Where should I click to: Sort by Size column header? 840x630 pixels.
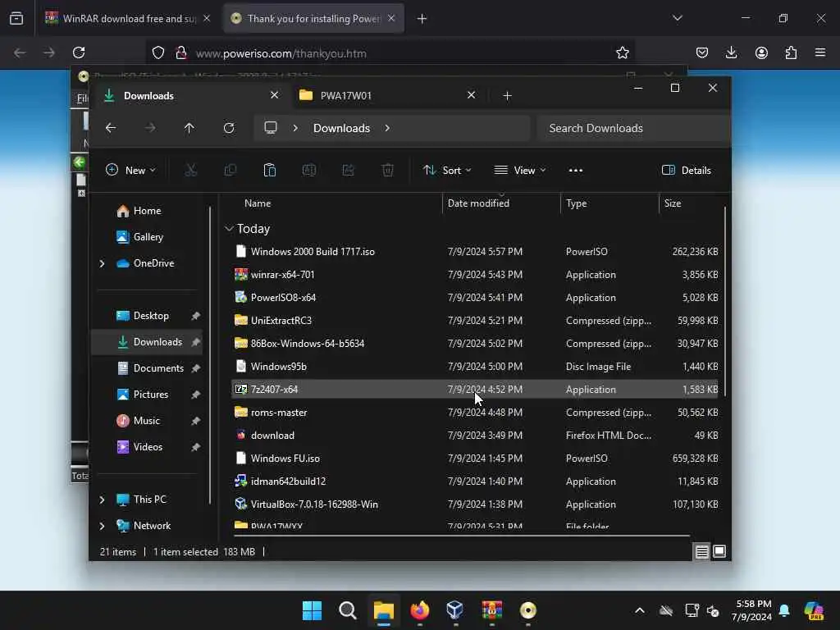pos(673,203)
